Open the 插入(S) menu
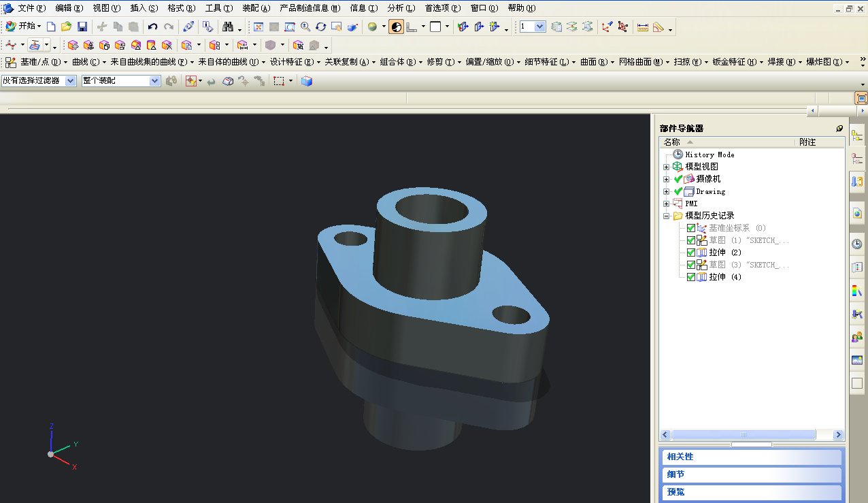The width and height of the screenshot is (868, 503). click(144, 8)
